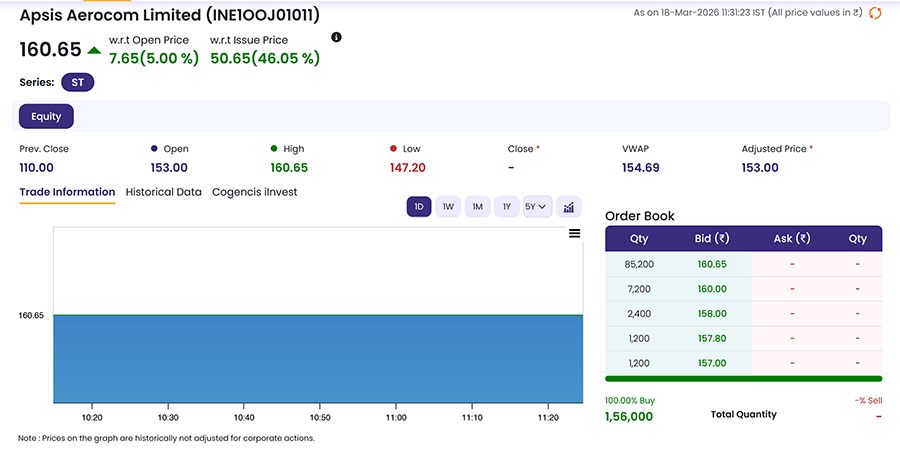Expand the 5Y range dropdown
Image resolution: width=900 pixels, height=449 pixels.
(x=538, y=207)
